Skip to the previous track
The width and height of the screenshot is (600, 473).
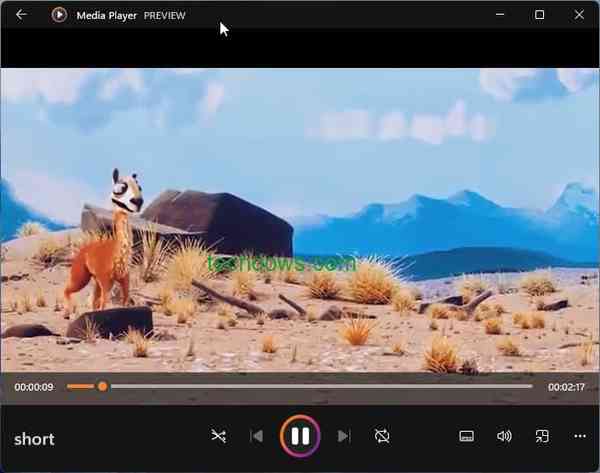pos(256,436)
